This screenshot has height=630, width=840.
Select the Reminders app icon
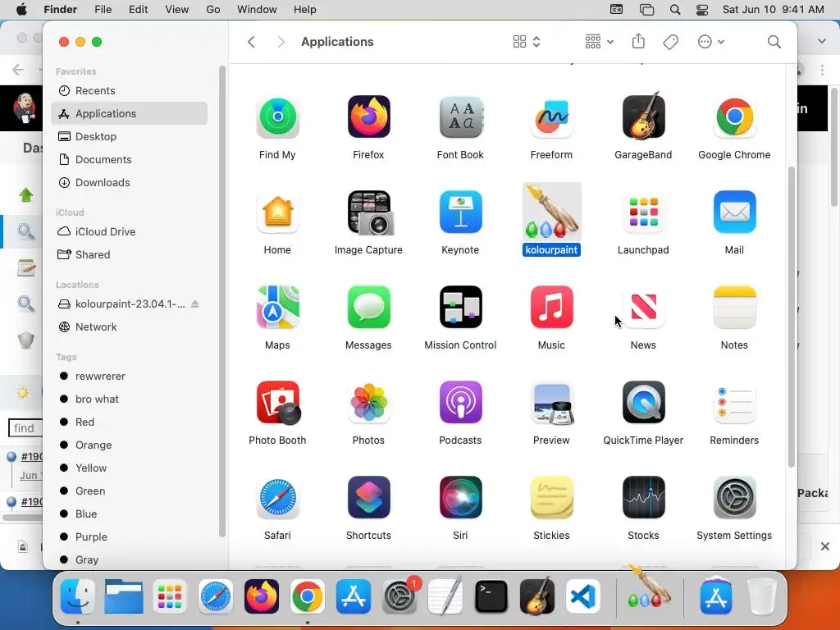(734, 402)
